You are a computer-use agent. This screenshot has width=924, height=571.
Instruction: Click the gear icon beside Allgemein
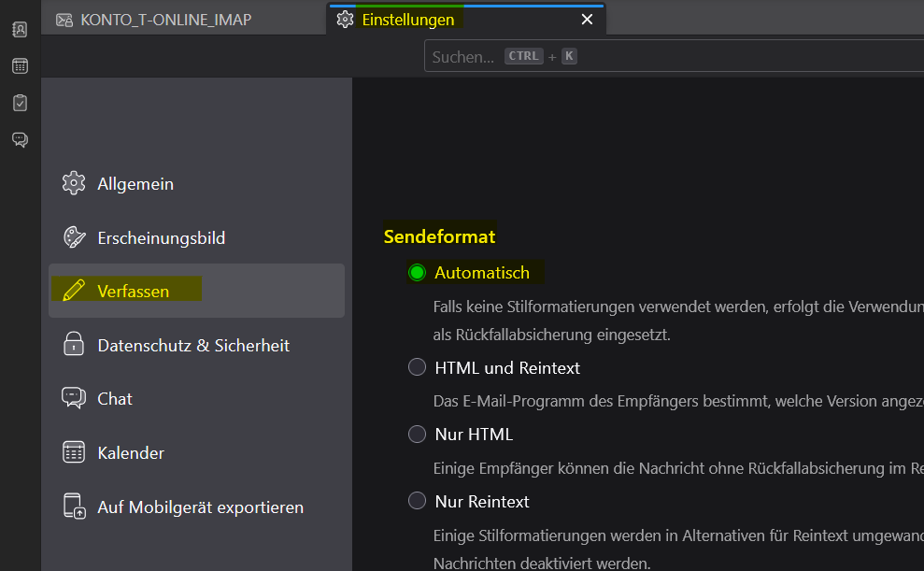74,183
